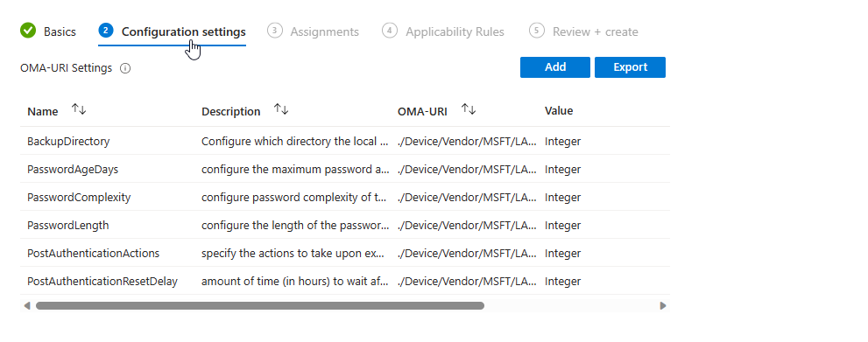Click description "configure password complexity of t..."
The height and width of the screenshot is (342, 868).
click(294, 198)
